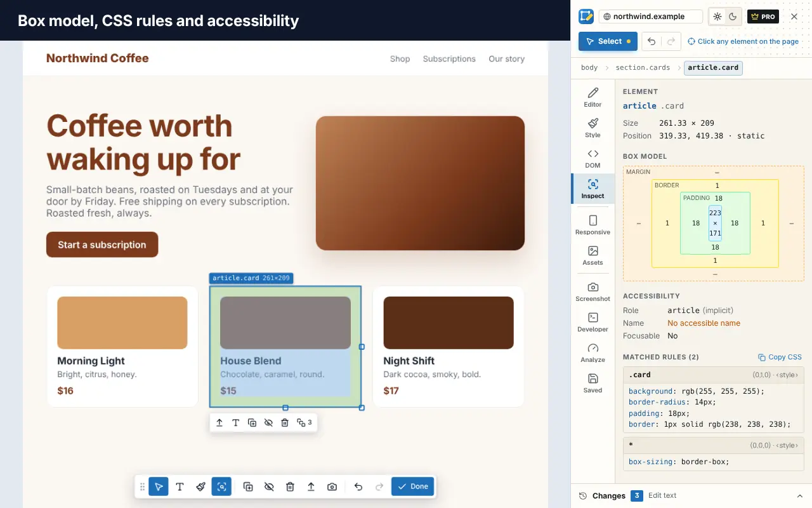812x508 pixels.
Task: Select the body breadcrumb
Action: tap(589, 67)
